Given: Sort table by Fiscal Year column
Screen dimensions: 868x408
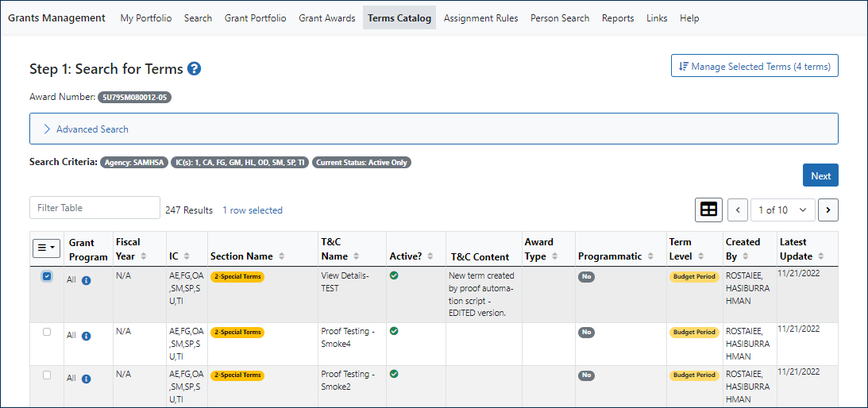Looking at the screenshot, I should [144, 256].
